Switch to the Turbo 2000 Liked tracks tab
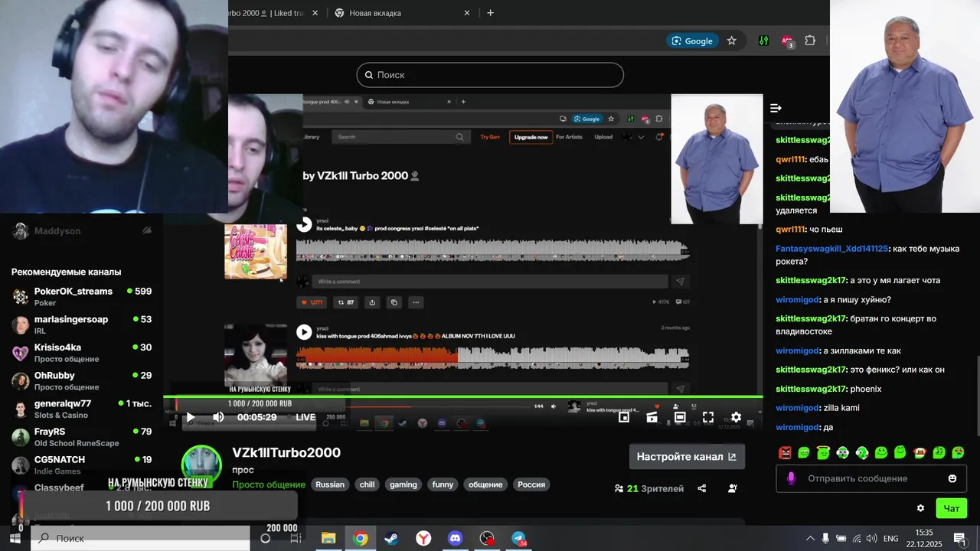 coord(274,13)
